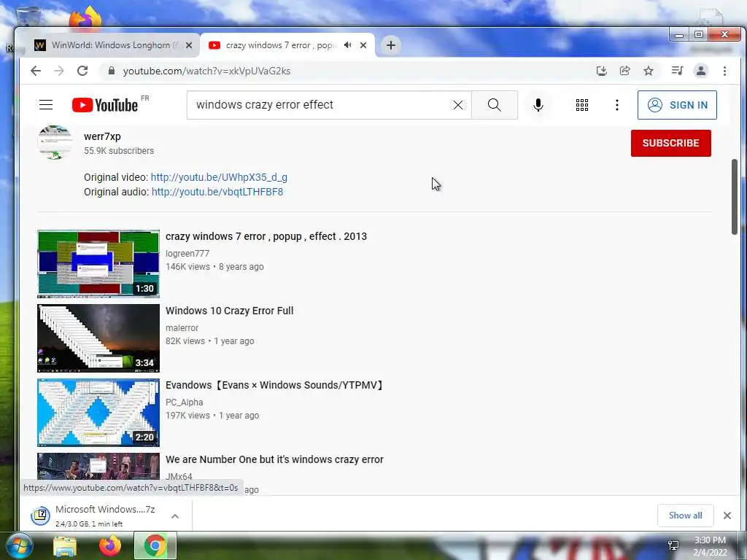Go back using the browser back arrow
This screenshot has width=747, height=560.
(x=36, y=71)
